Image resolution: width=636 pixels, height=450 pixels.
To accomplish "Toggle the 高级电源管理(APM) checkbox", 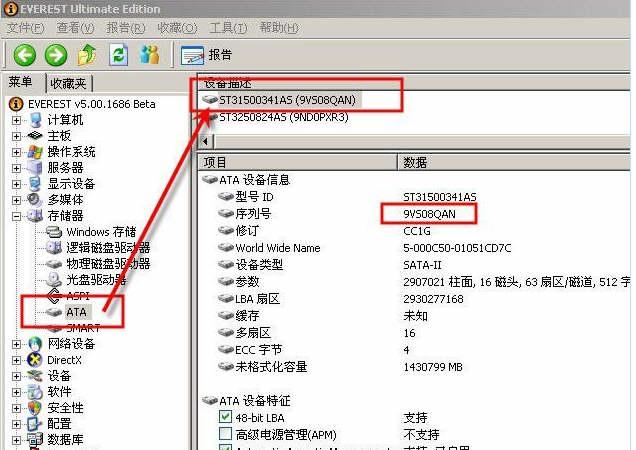I will (x=226, y=434).
